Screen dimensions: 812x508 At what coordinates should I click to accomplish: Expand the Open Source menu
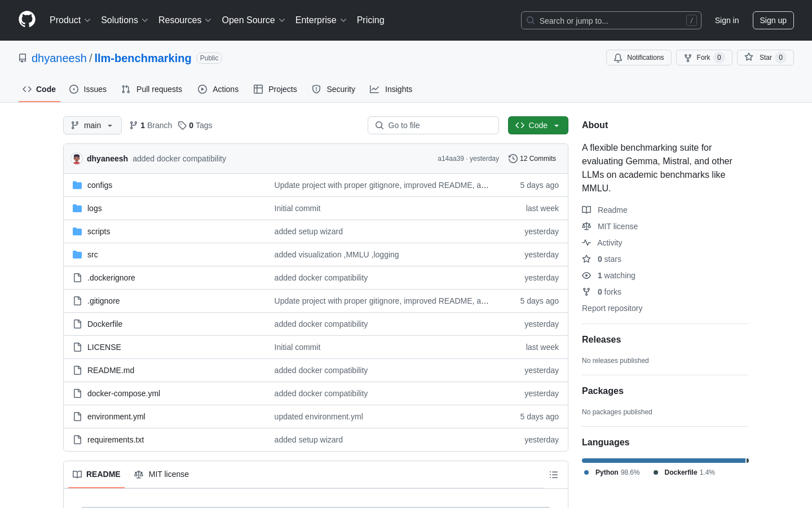tap(254, 20)
